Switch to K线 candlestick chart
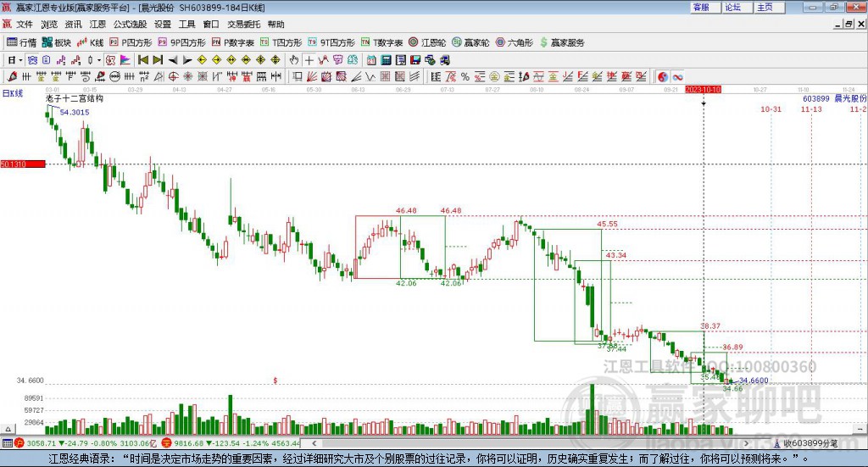 [x=90, y=42]
